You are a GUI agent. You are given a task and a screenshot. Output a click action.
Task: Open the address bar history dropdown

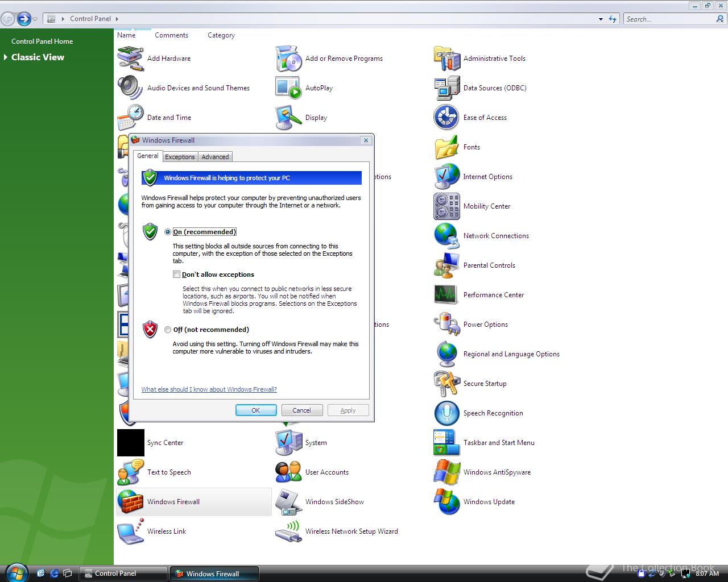[x=601, y=19]
